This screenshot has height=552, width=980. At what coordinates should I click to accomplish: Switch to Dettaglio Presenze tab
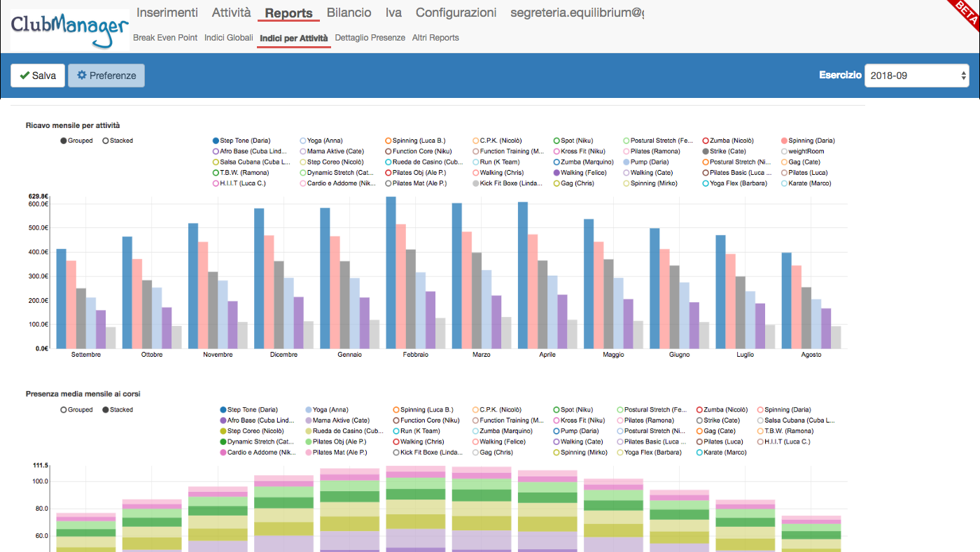point(370,38)
